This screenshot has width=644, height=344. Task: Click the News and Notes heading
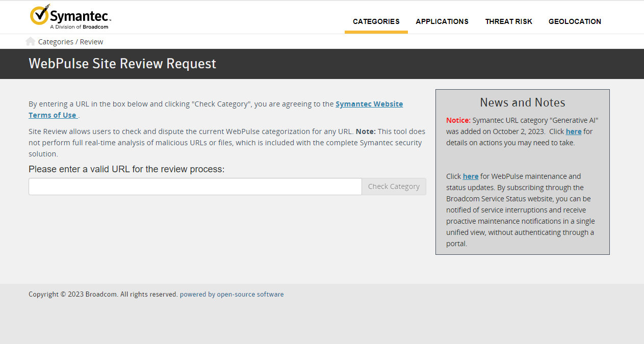click(522, 102)
